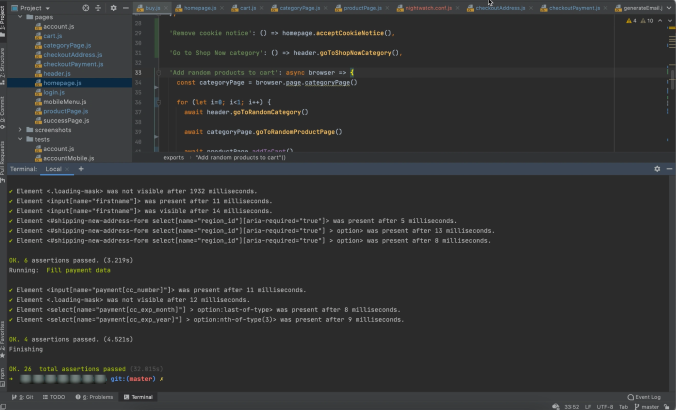The width and height of the screenshot is (676, 410).
Task: Click the expand/collapse all icon in Project panel
Action: tap(98, 8)
